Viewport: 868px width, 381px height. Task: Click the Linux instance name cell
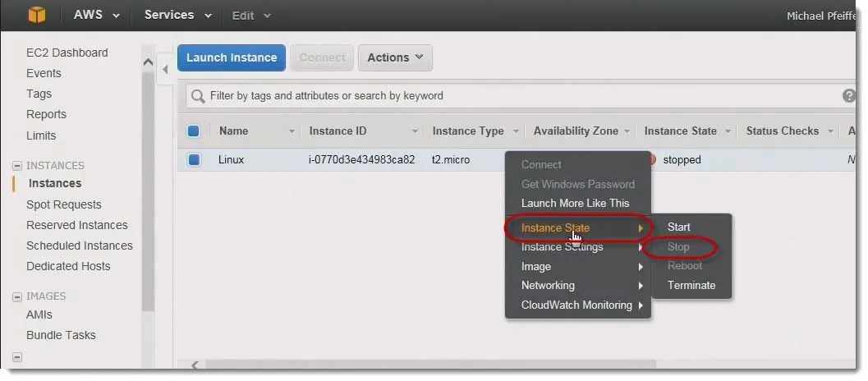coord(232,160)
